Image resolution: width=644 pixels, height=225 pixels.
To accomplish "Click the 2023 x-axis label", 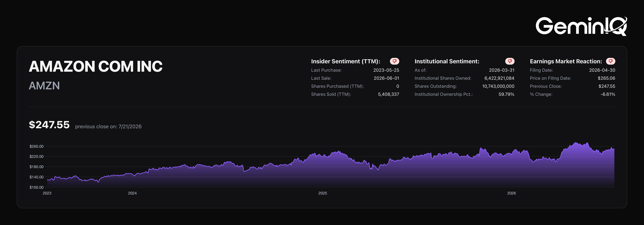I will (47, 193).
